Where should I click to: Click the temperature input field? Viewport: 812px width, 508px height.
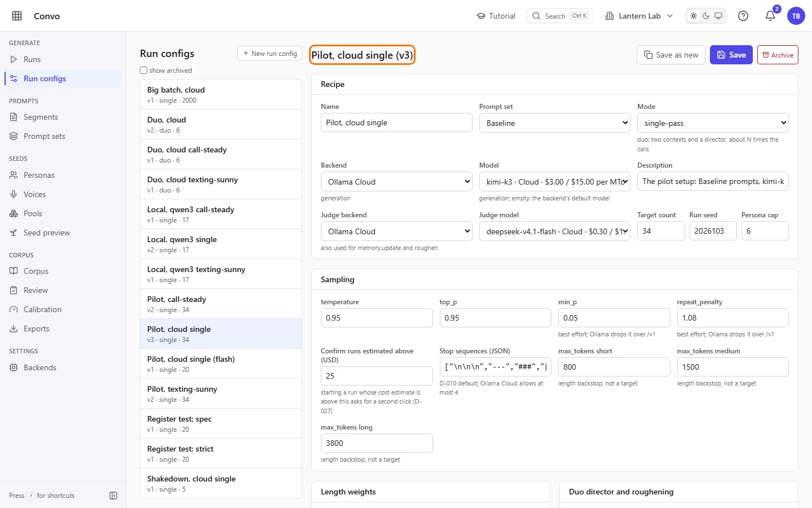377,318
